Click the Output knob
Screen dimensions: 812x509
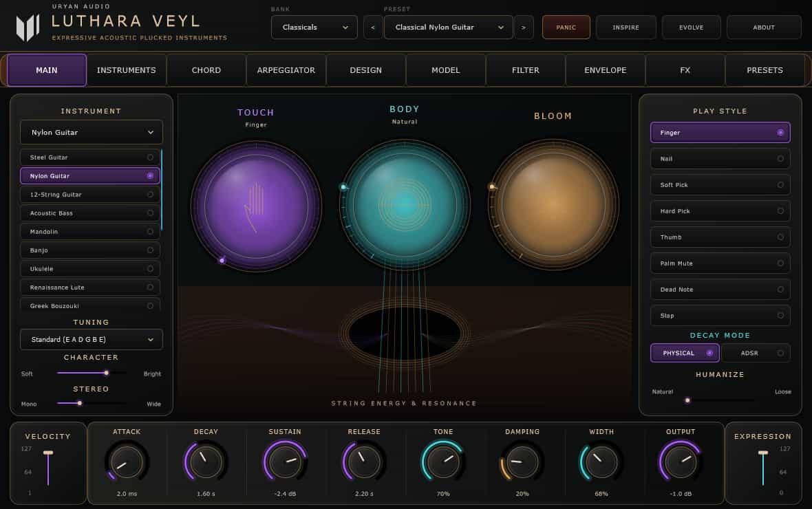coord(681,462)
